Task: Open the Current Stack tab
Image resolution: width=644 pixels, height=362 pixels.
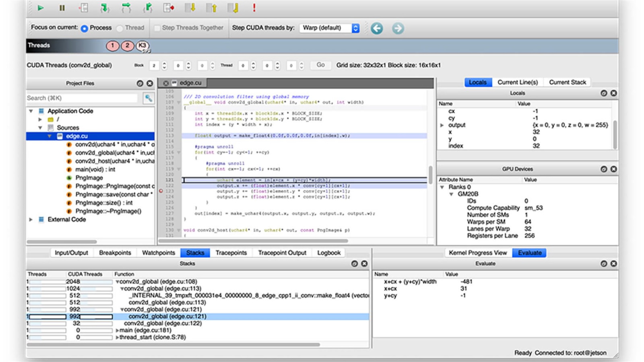Action: 567,82
